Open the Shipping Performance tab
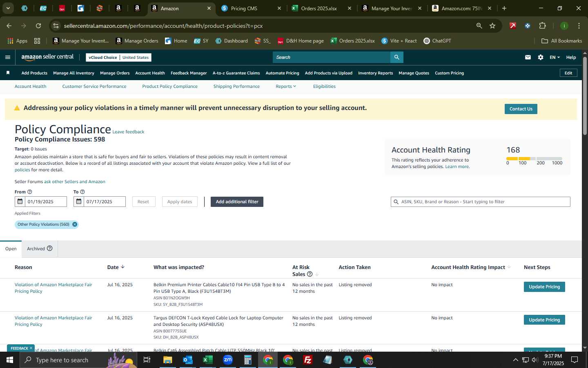Image resolution: width=588 pixels, height=368 pixels. coord(236,86)
